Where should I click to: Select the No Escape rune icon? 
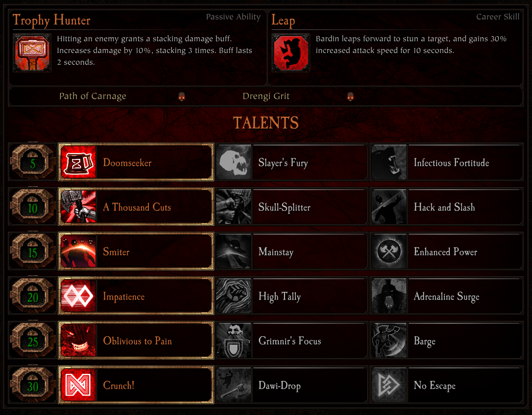[389, 385]
